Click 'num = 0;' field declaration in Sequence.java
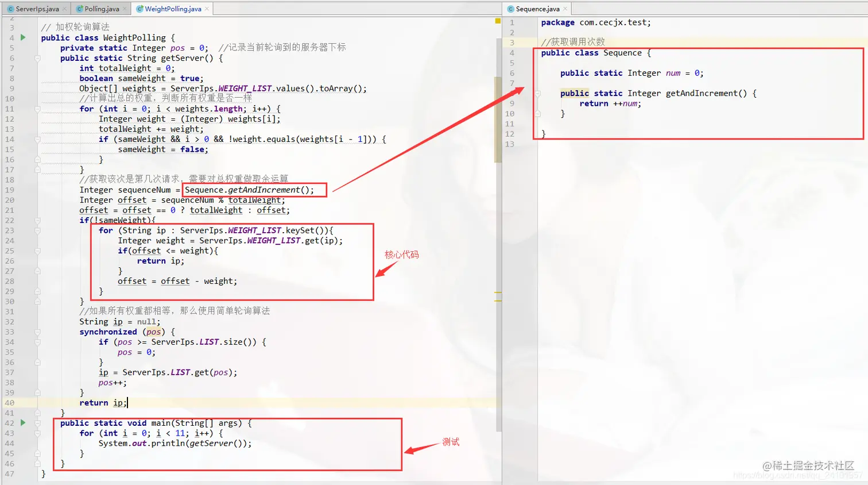 click(x=684, y=73)
